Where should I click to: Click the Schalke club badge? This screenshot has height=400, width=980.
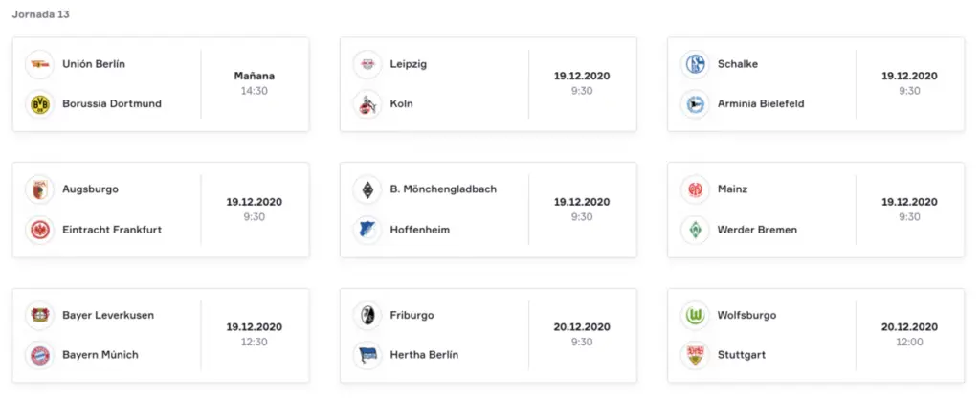[695, 64]
